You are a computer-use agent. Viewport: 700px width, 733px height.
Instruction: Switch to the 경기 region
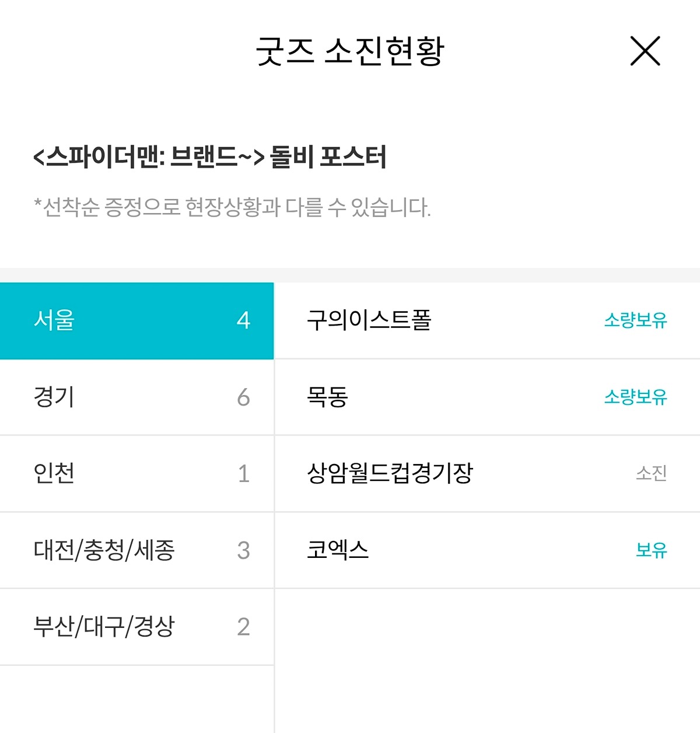pyautogui.click(x=136, y=397)
